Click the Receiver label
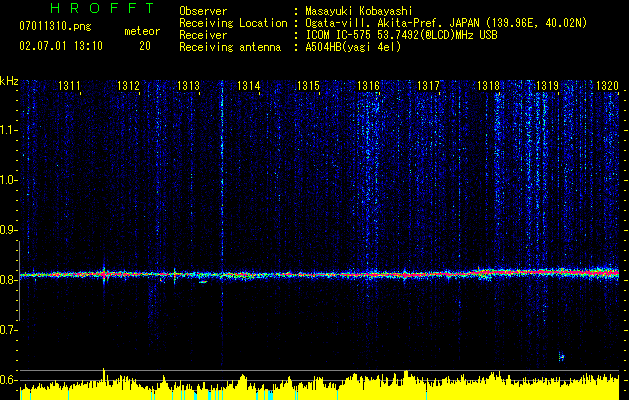The image size is (629, 400). point(203,35)
